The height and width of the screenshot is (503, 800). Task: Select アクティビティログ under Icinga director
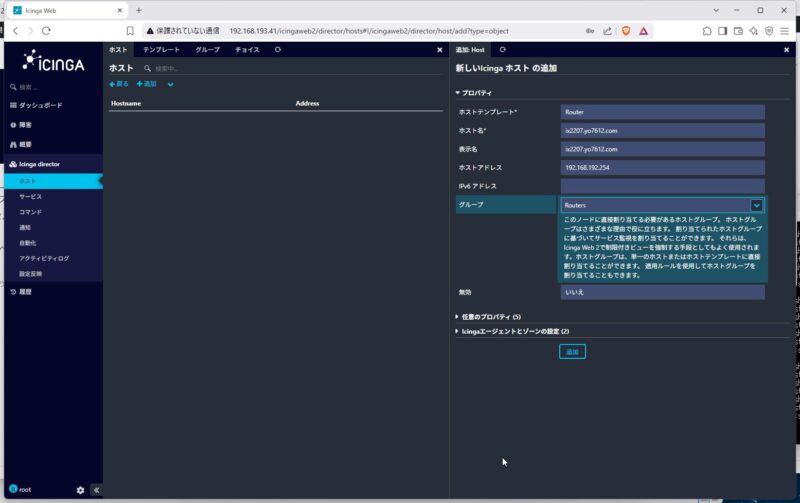[44, 258]
